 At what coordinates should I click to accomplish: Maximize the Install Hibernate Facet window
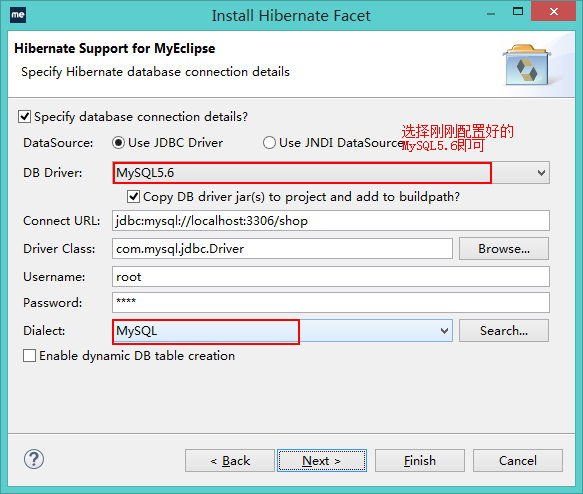tap(518, 12)
